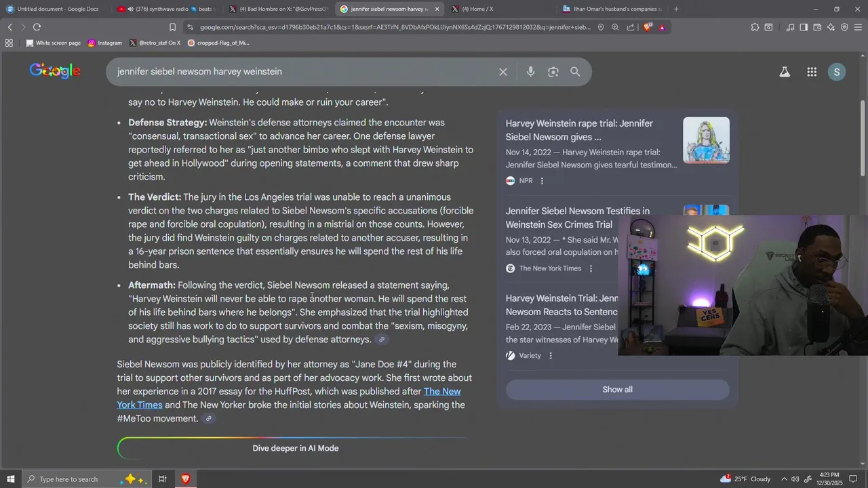Click Dive deeper in AI Mode
Screen dimensions: 868x488
295,448
